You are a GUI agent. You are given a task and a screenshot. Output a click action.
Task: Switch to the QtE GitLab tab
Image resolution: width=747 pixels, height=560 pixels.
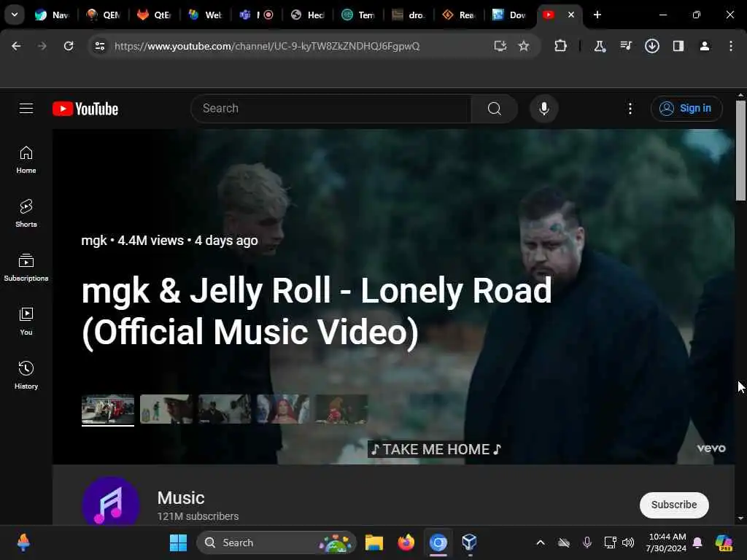(x=155, y=15)
